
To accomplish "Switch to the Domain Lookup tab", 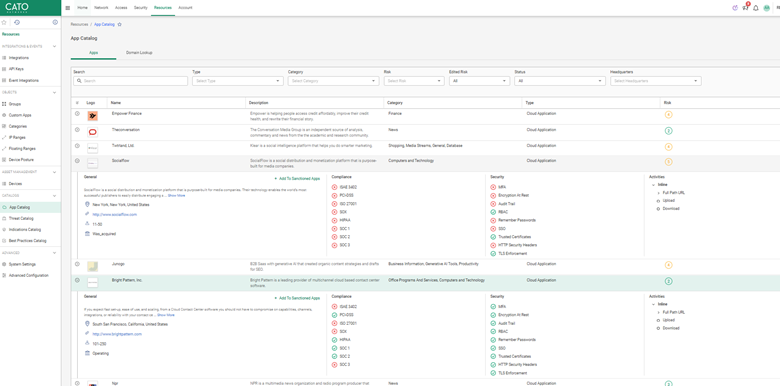I will 139,52.
